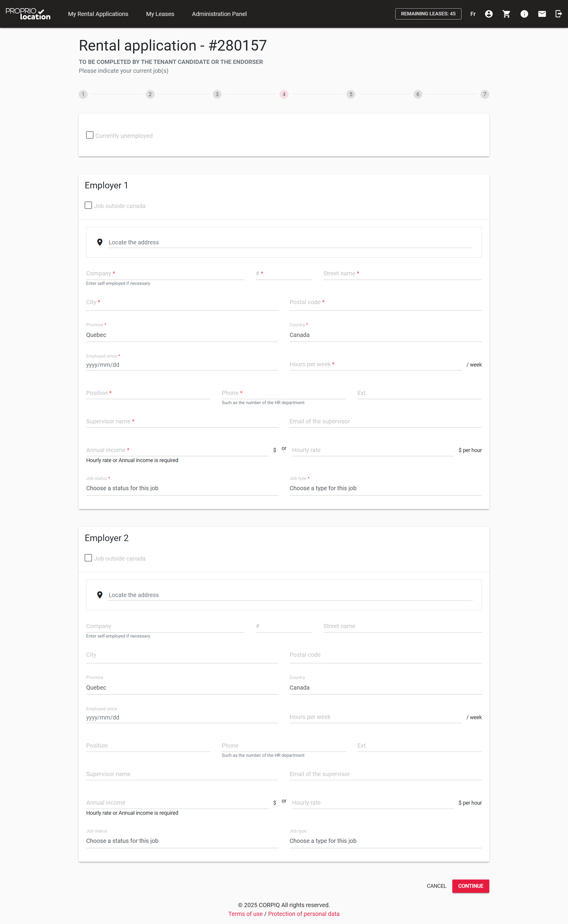Screen dimensions: 568x924
Task: Open the Administration Panel menu
Action: point(219,14)
